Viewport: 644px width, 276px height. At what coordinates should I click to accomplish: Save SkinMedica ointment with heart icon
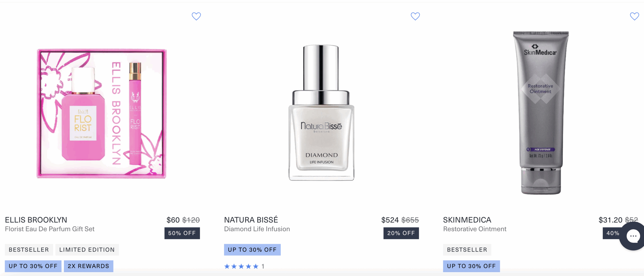[x=634, y=16]
